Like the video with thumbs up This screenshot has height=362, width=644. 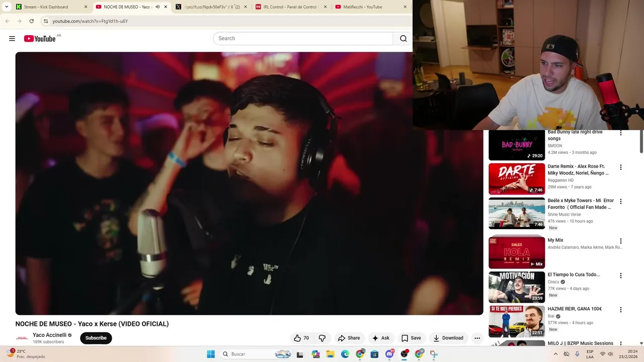coord(301,338)
